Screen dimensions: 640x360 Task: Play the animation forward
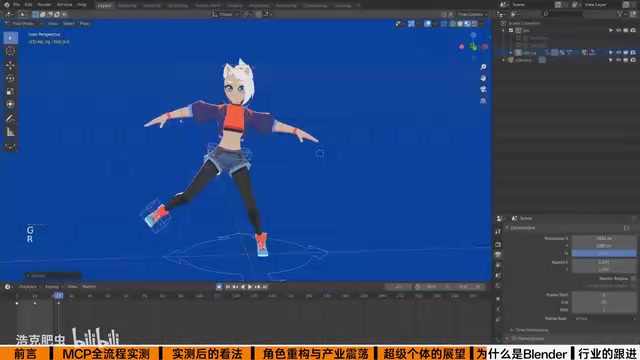tap(250, 287)
